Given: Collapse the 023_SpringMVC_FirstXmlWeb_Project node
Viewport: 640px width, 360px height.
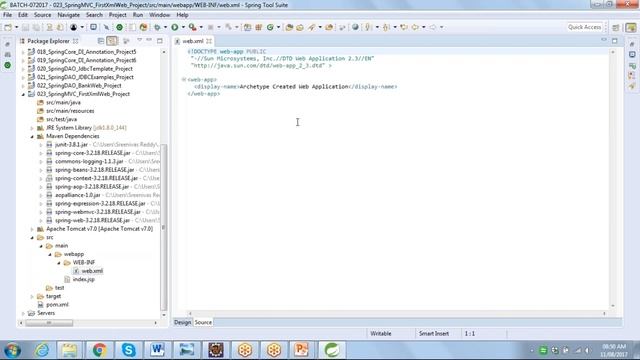Looking at the screenshot, I should coord(23,94).
